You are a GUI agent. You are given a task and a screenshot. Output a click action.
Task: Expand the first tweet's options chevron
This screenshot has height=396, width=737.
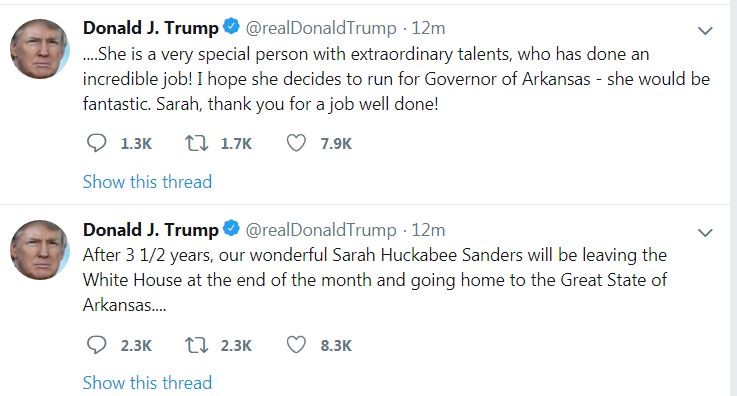705,31
